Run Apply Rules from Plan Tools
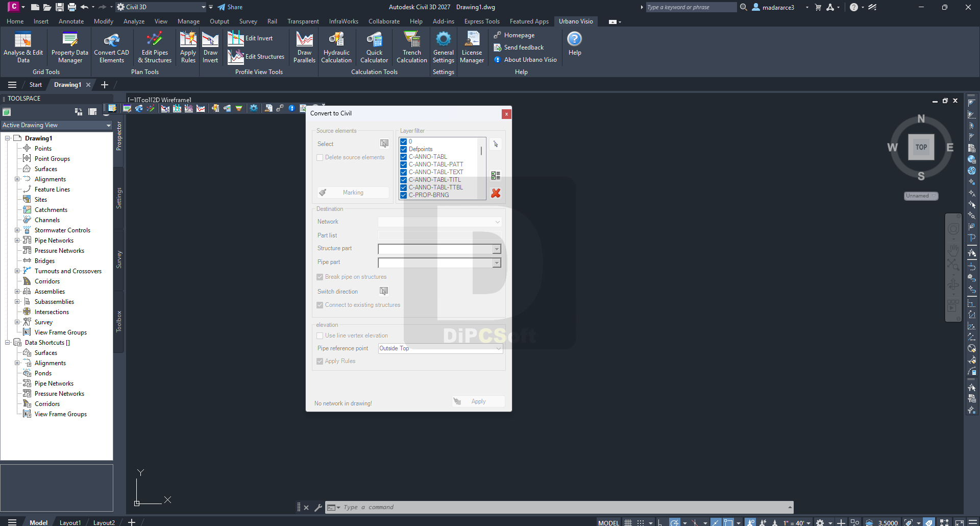Image resolution: width=980 pixels, height=526 pixels. 188,47
